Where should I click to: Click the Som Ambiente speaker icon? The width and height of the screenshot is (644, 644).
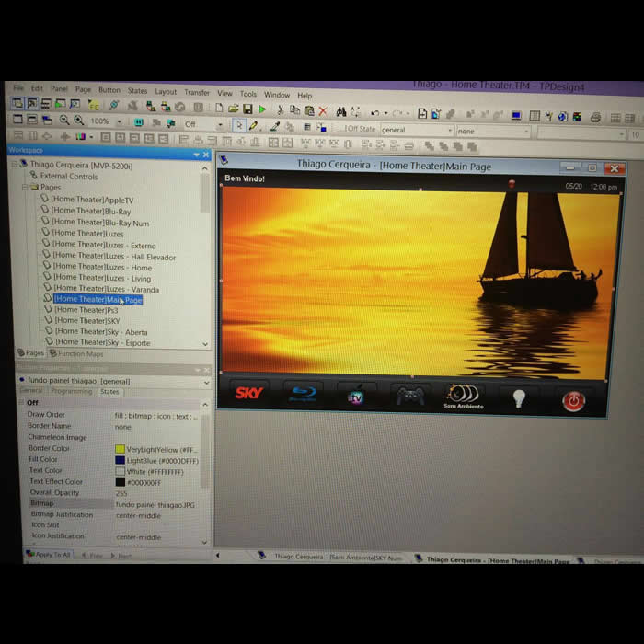(463, 396)
